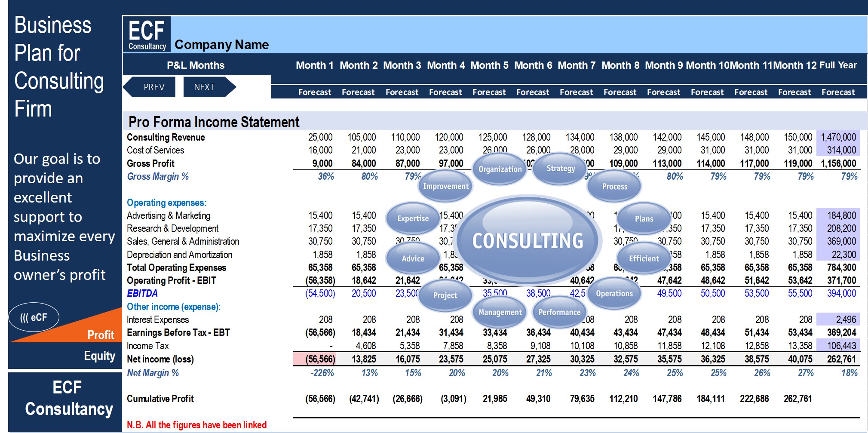Click the Business Plan for Consulting Firm title
The width and height of the screenshot is (868, 433).
59,67
